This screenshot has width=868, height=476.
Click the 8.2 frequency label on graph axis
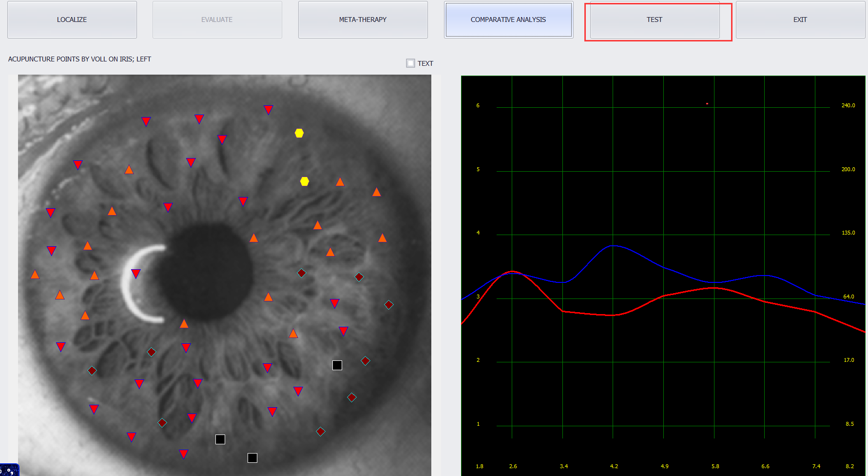coord(849,466)
